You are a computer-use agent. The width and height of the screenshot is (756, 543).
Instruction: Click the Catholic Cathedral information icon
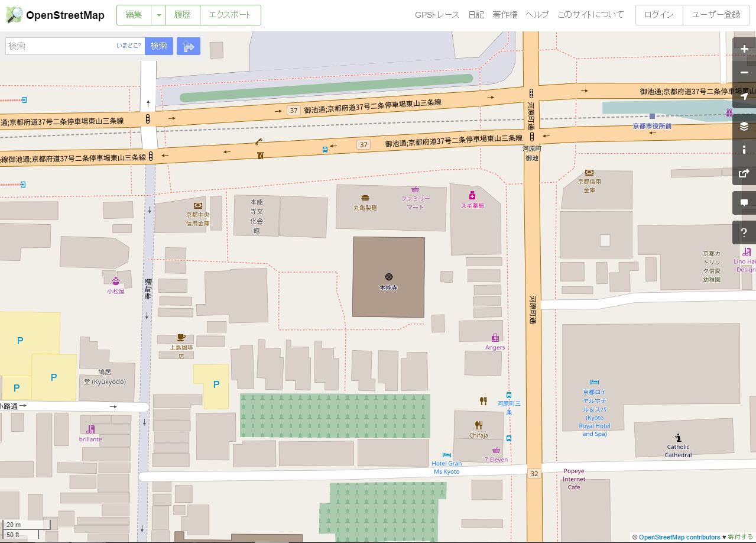(x=679, y=438)
